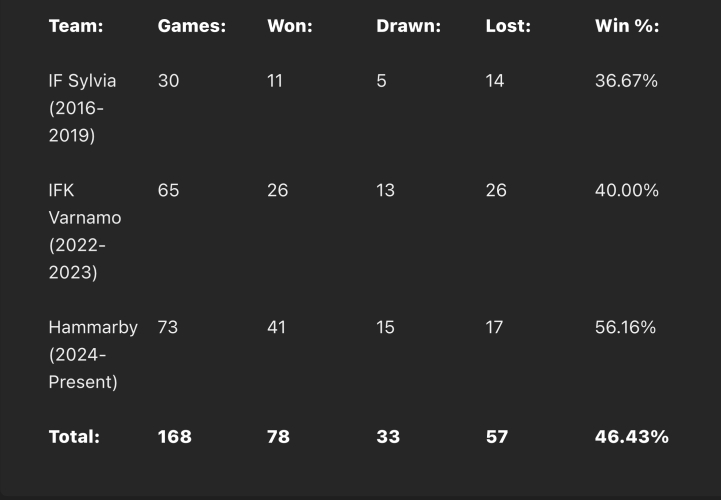Select Hammarby's 56.16% win percentage
Viewport: 721px width, 500px height.
625,327
